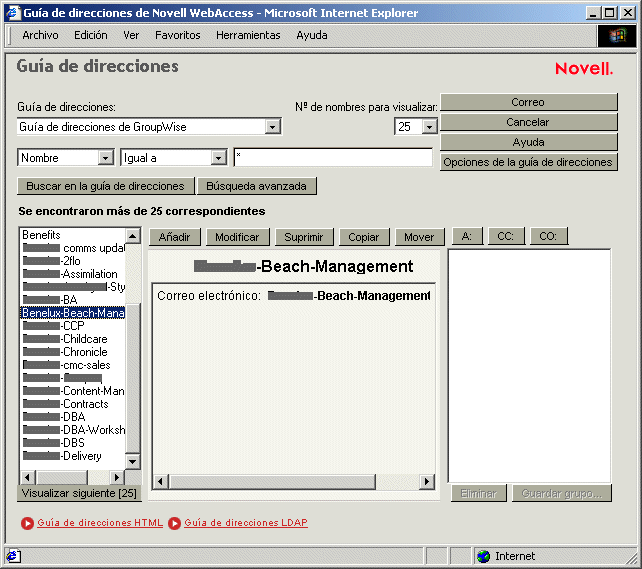This screenshot has height=569, width=642.
Task: Click the CC: recipient button
Action: [506, 236]
